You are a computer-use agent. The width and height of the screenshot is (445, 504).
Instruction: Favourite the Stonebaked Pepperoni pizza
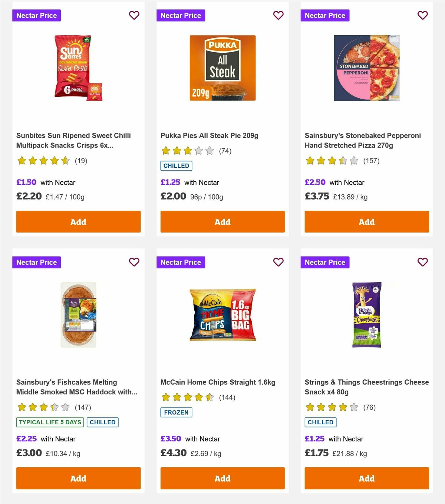[422, 15]
